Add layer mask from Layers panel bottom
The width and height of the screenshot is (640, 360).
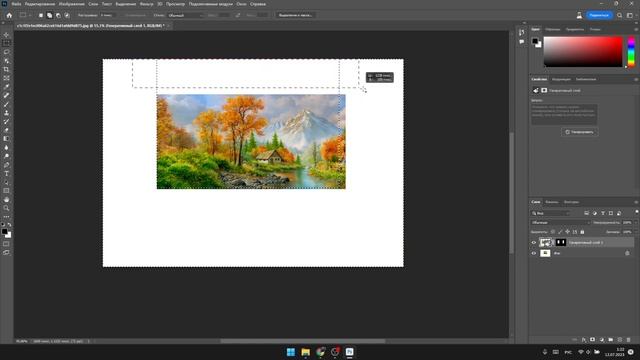pos(593,340)
